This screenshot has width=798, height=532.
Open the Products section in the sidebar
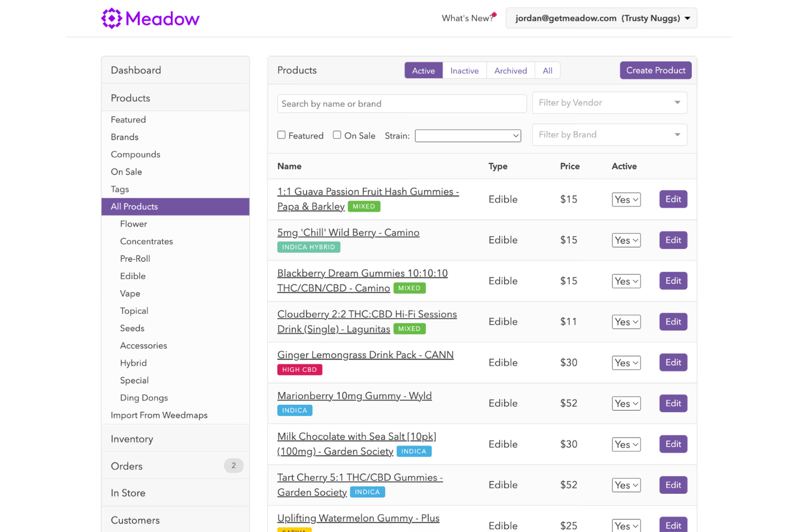click(175, 98)
